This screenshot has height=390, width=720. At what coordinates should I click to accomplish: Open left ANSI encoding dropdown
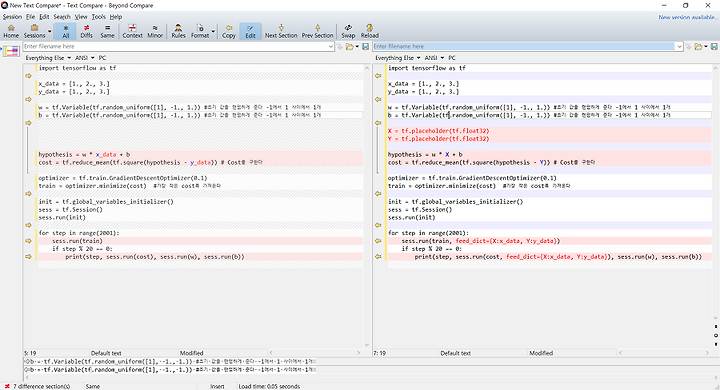click(84, 58)
